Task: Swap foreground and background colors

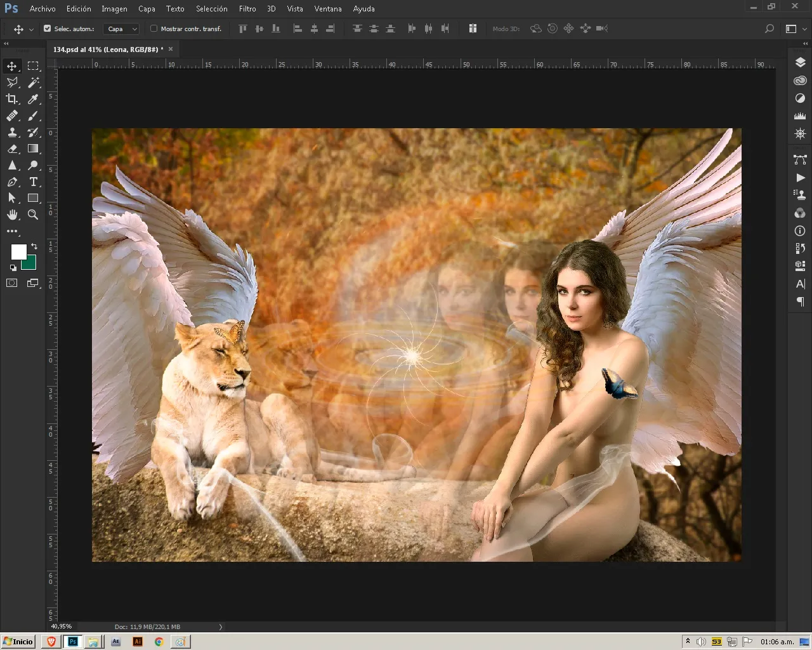Action: (x=34, y=246)
